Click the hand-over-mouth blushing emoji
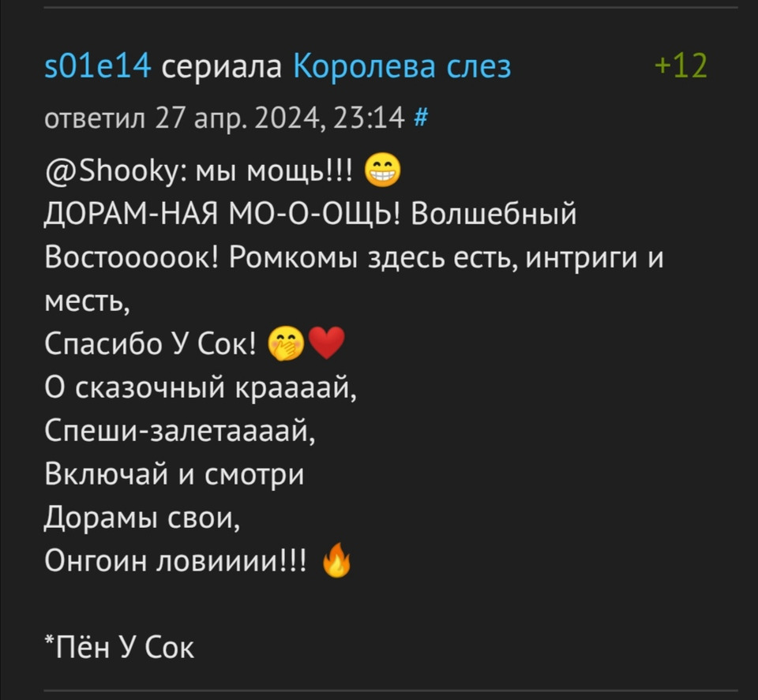Viewport: 758px width, 700px height. click(286, 344)
